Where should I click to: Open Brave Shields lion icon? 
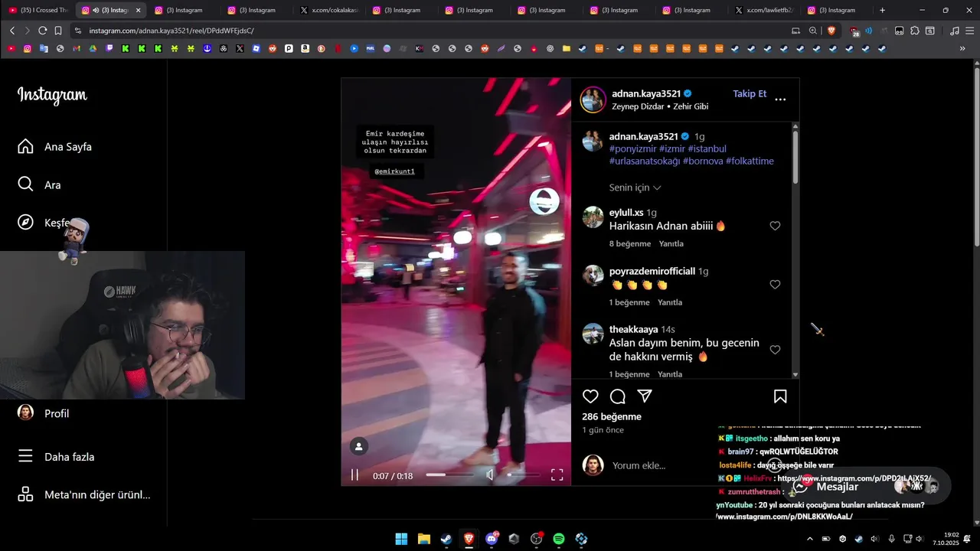coord(831,31)
